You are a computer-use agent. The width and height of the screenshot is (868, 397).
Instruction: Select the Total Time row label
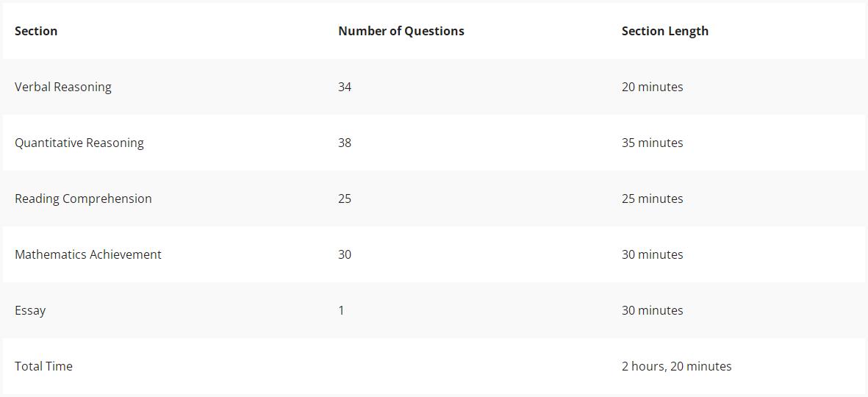coord(44,366)
